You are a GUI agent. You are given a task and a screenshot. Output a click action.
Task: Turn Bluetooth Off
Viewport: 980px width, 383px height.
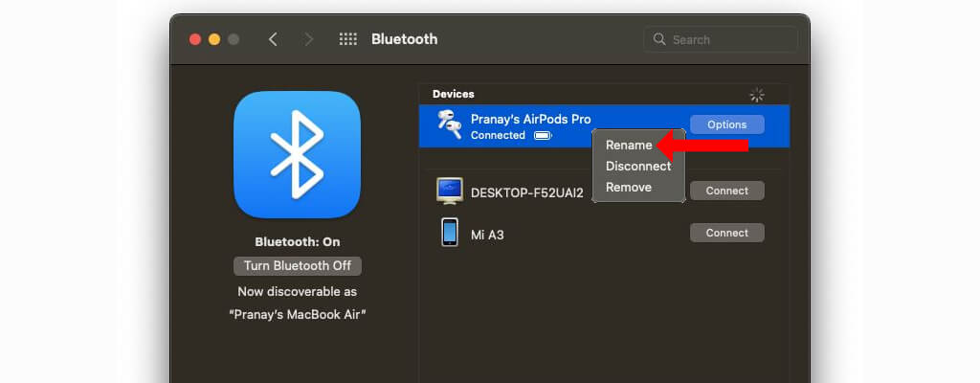(x=298, y=266)
